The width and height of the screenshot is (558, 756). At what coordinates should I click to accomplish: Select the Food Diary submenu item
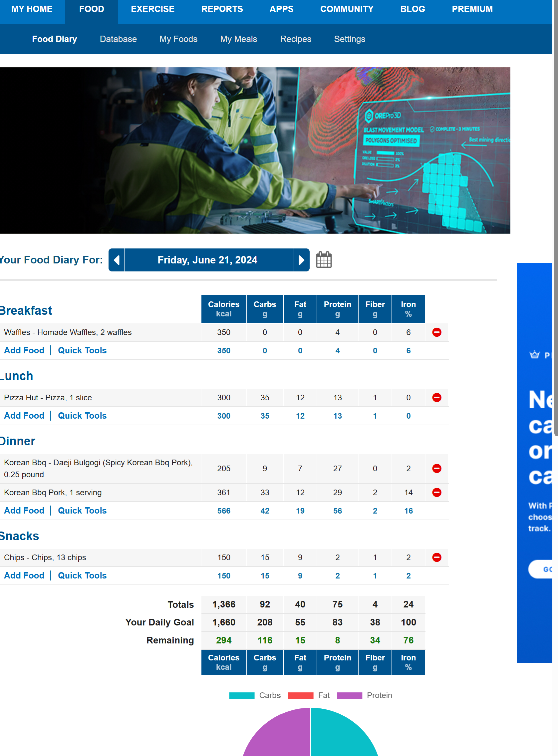(x=54, y=39)
